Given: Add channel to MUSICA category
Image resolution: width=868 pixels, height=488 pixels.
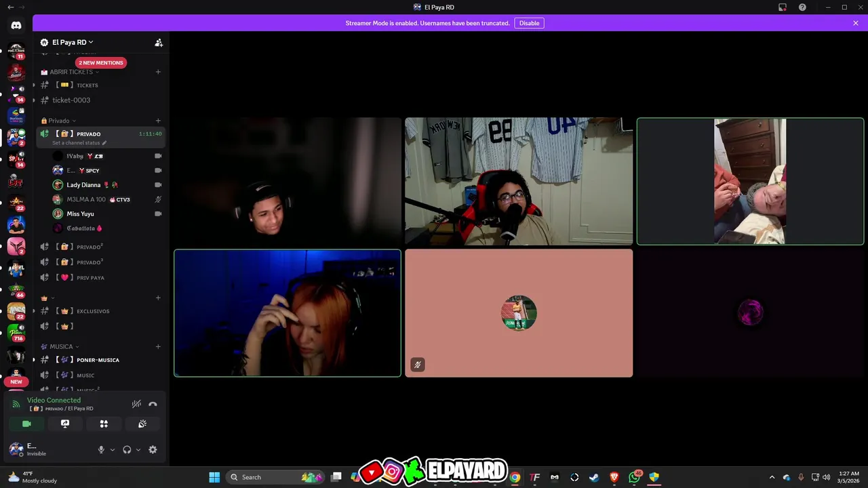Looking at the screenshot, I should [158, 346].
